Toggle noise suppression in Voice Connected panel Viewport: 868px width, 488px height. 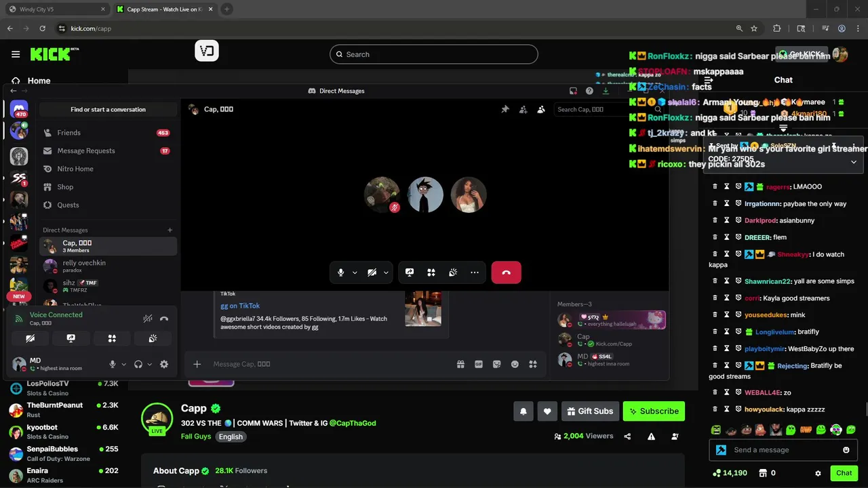point(147,319)
